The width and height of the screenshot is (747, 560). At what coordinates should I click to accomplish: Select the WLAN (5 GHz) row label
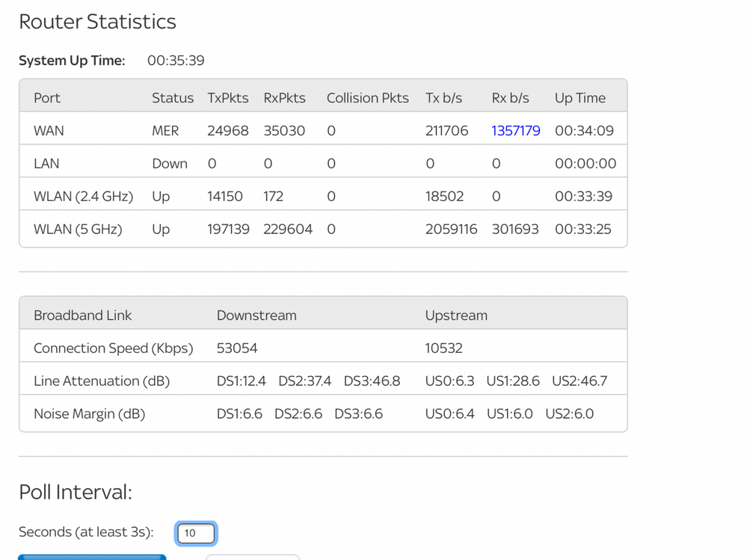tap(78, 230)
